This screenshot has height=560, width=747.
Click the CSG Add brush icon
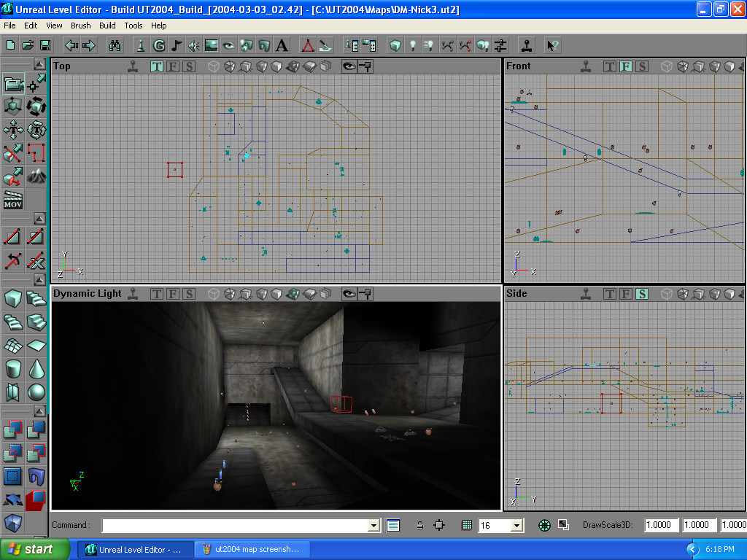coord(13,430)
